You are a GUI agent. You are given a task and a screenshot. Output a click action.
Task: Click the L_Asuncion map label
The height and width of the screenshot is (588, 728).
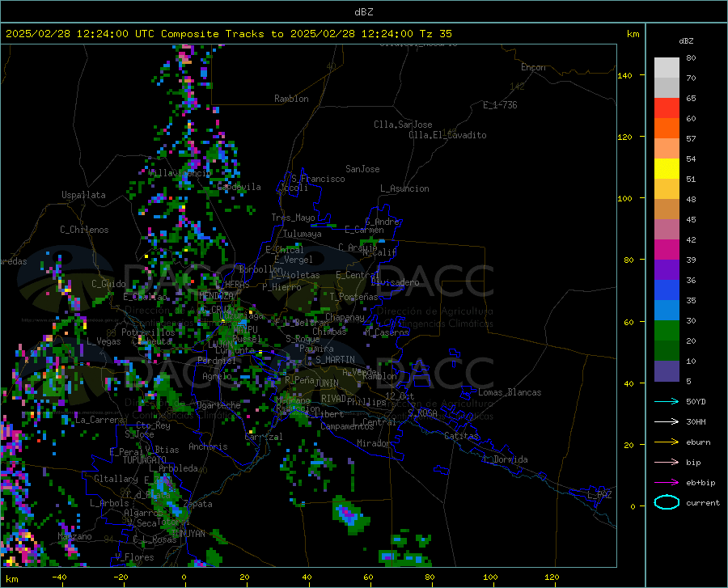(x=404, y=188)
